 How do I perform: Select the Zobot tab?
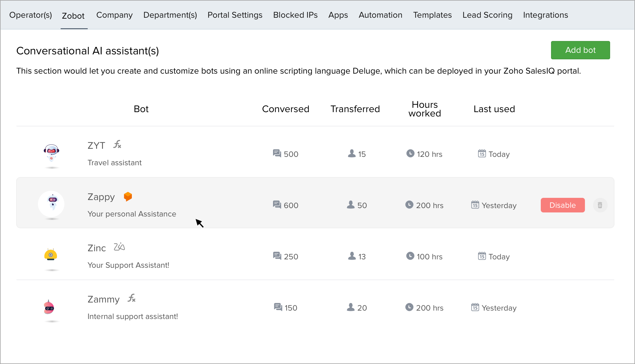73,16
